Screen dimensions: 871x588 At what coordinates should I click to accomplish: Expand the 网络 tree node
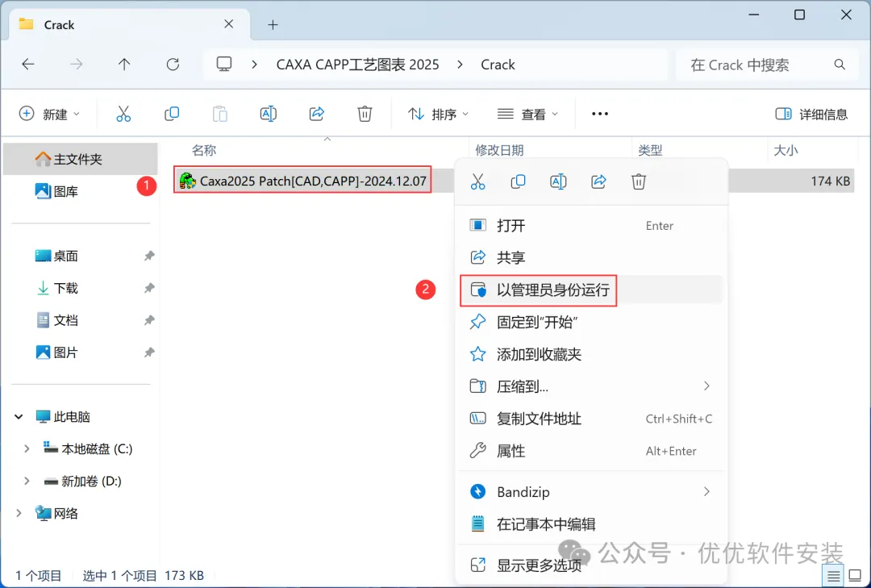click(19, 513)
